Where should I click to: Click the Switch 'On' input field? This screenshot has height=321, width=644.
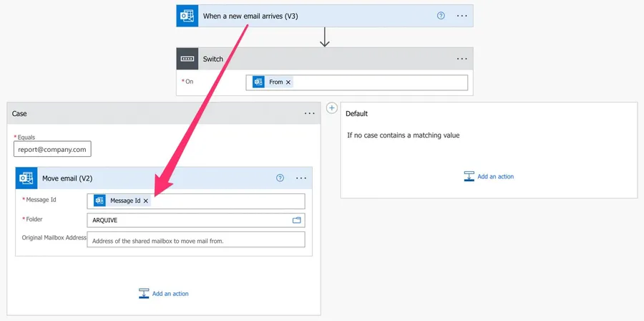click(x=379, y=82)
